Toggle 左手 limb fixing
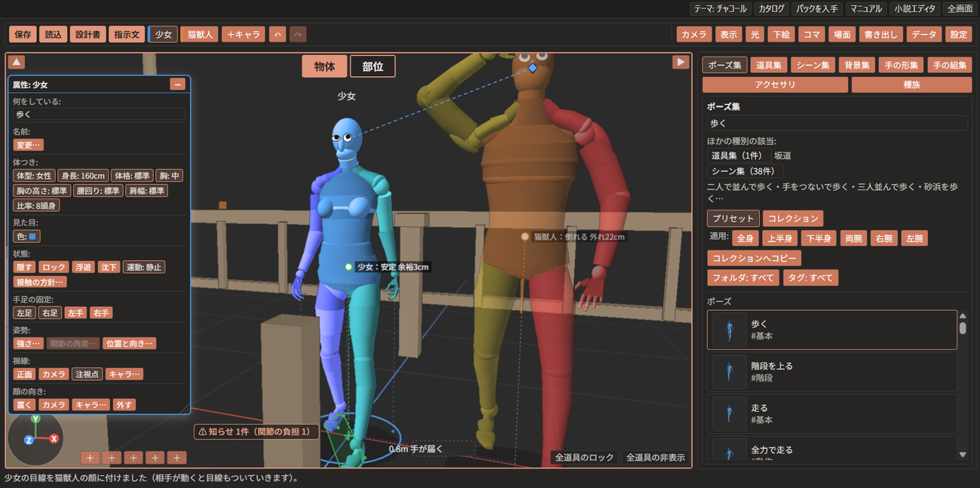This screenshot has height=488, width=980. 75,312
